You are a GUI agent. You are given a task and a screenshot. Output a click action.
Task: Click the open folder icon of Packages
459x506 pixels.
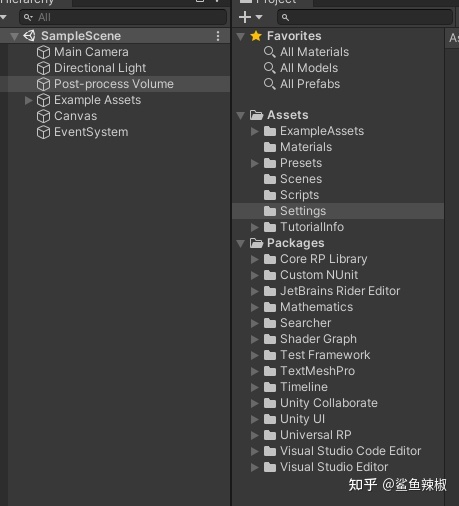256,243
